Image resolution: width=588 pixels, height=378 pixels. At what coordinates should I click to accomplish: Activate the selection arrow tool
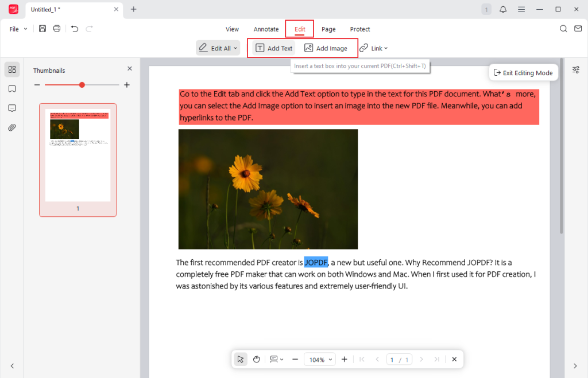[240, 359]
